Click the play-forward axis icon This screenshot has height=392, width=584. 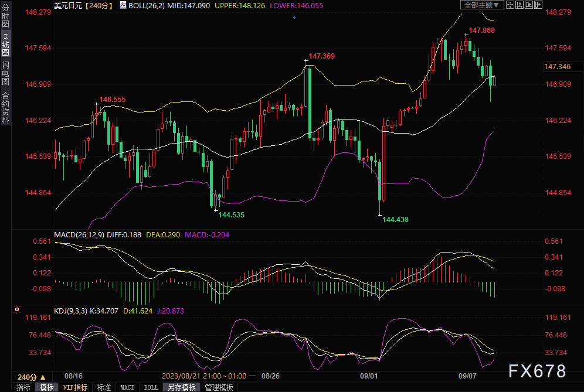point(528,5)
